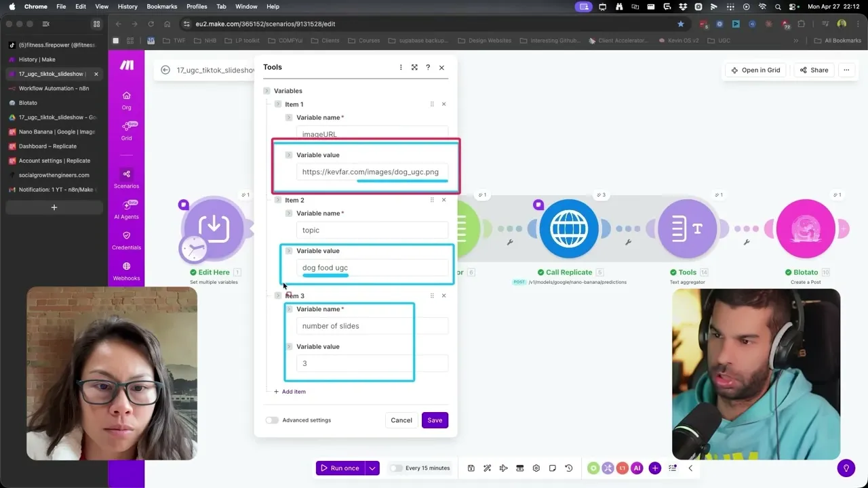
Task: Click the scenario inputs icon in bottom toolbar
Action: (x=520, y=468)
